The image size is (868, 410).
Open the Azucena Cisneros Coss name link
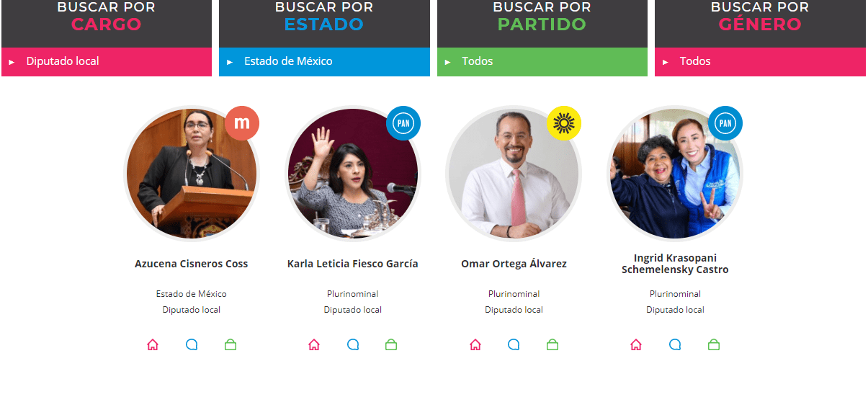(x=192, y=264)
